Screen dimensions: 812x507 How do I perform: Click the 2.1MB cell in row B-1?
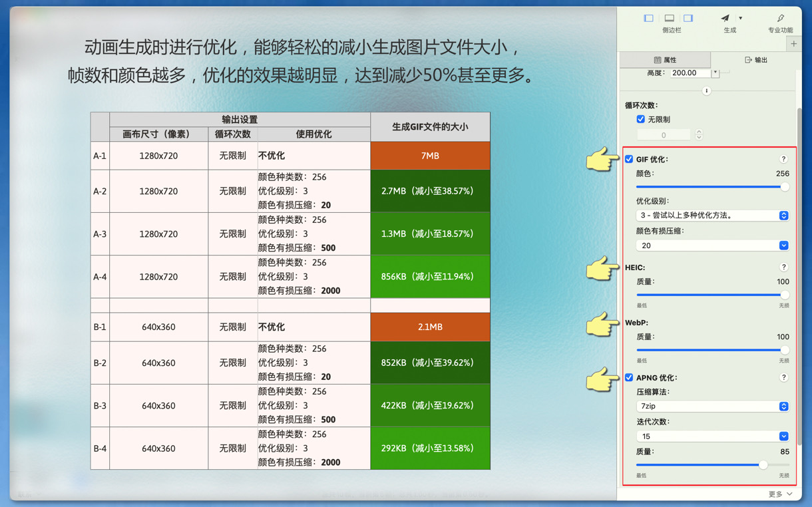pyautogui.click(x=430, y=327)
